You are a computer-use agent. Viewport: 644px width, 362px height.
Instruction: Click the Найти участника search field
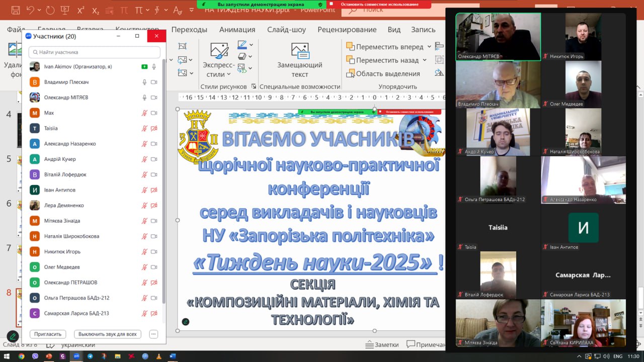95,52
